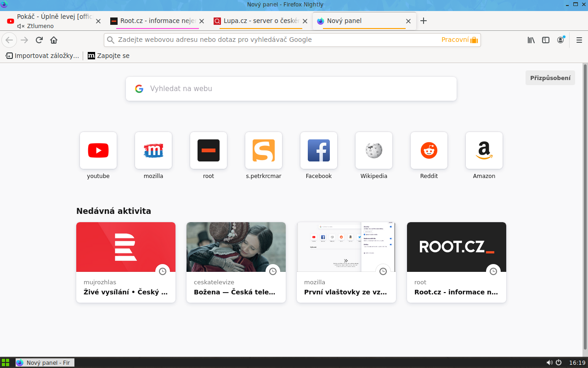Toggle the sidebar panel icon
Viewport: 588px width, 368px height.
pyautogui.click(x=546, y=40)
